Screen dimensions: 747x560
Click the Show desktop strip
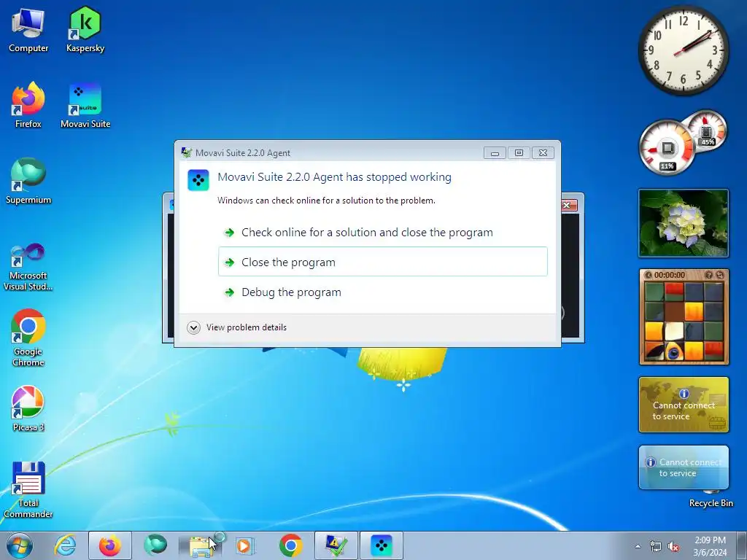tap(742, 545)
